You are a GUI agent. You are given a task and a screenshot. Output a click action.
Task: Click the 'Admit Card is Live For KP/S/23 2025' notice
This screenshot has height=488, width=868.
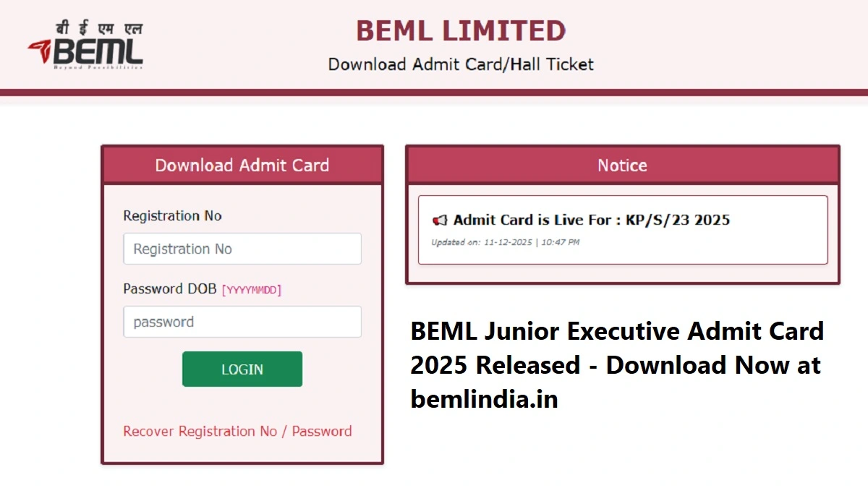coord(591,220)
